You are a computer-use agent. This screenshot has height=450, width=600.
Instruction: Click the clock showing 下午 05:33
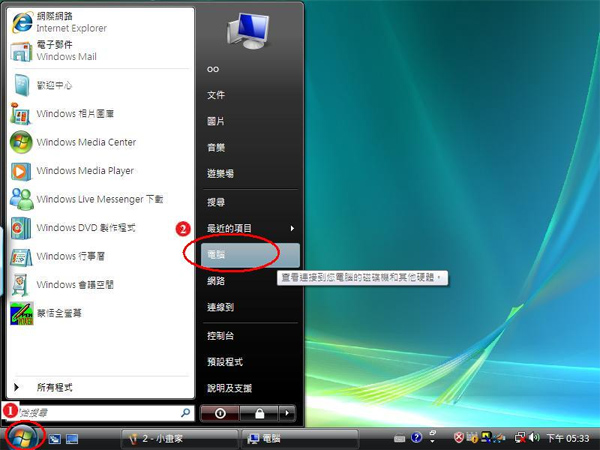[x=568, y=438]
